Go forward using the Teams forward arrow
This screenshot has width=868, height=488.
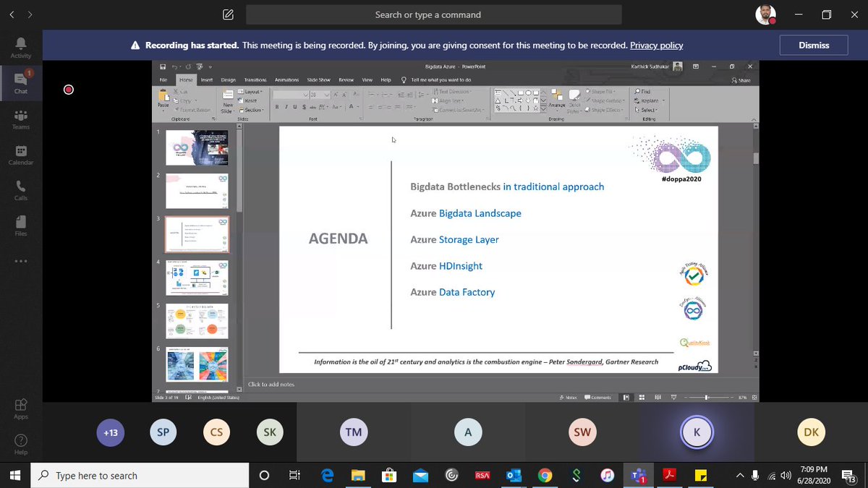click(x=30, y=14)
